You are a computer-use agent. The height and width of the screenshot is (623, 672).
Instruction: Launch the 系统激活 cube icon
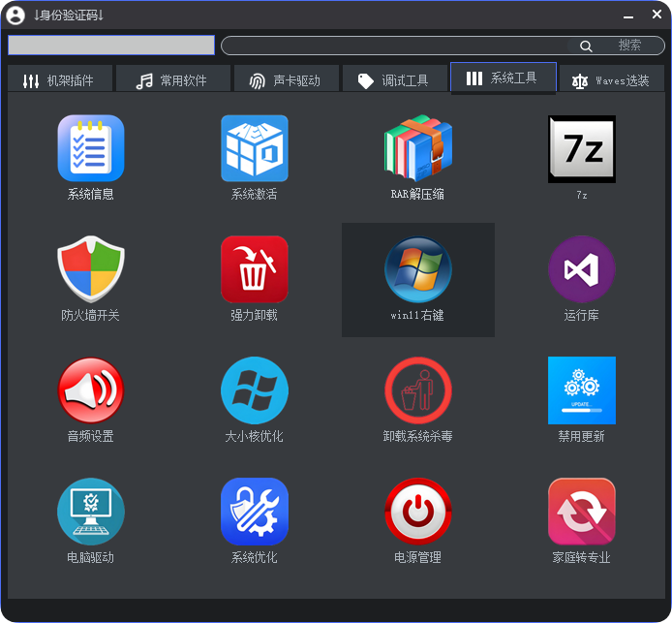pos(255,148)
